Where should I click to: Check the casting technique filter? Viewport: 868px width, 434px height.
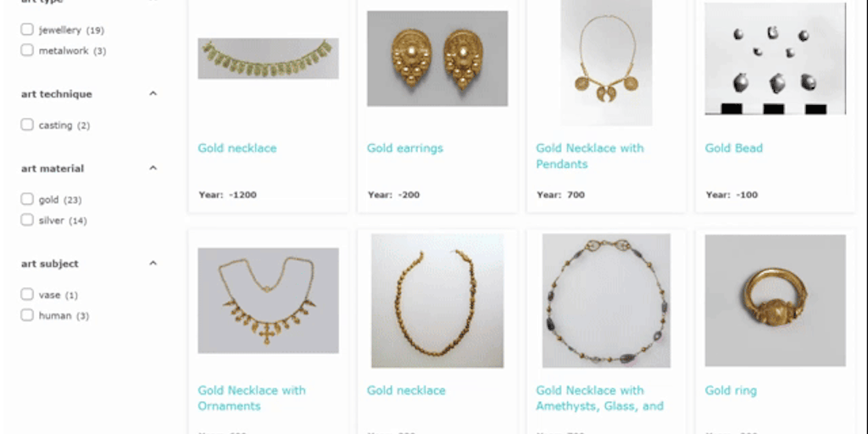pos(27,125)
